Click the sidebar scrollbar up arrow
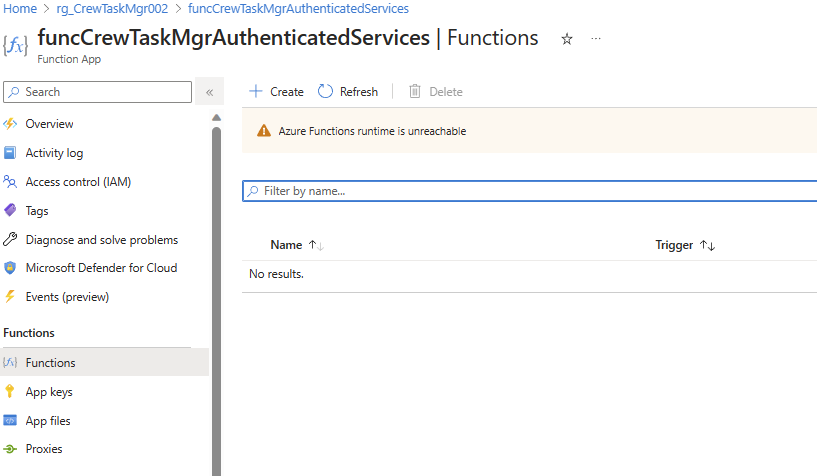 (x=216, y=118)
